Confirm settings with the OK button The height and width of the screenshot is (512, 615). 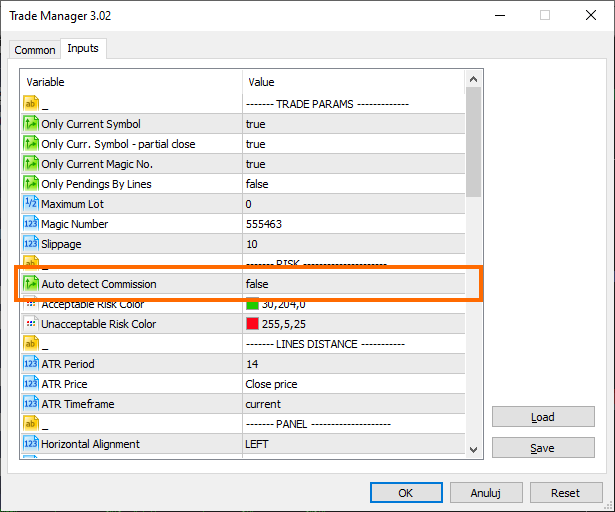click(405, 492)
